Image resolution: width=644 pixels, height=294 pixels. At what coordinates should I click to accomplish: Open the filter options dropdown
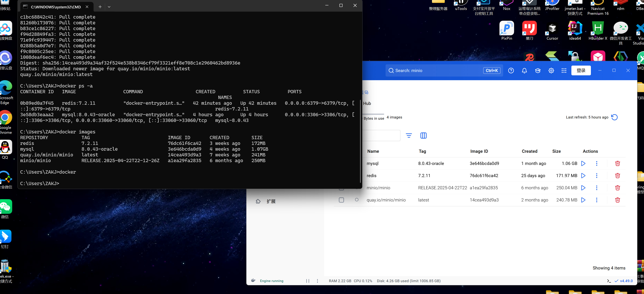point(409,136)
